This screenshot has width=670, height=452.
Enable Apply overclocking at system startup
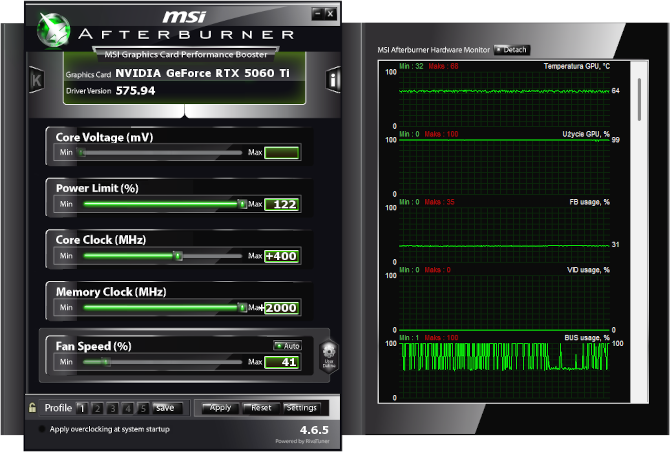click(42, 429)
